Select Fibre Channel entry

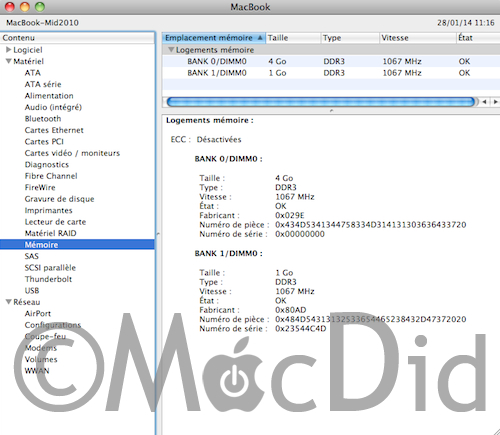(x=51, y=176)
